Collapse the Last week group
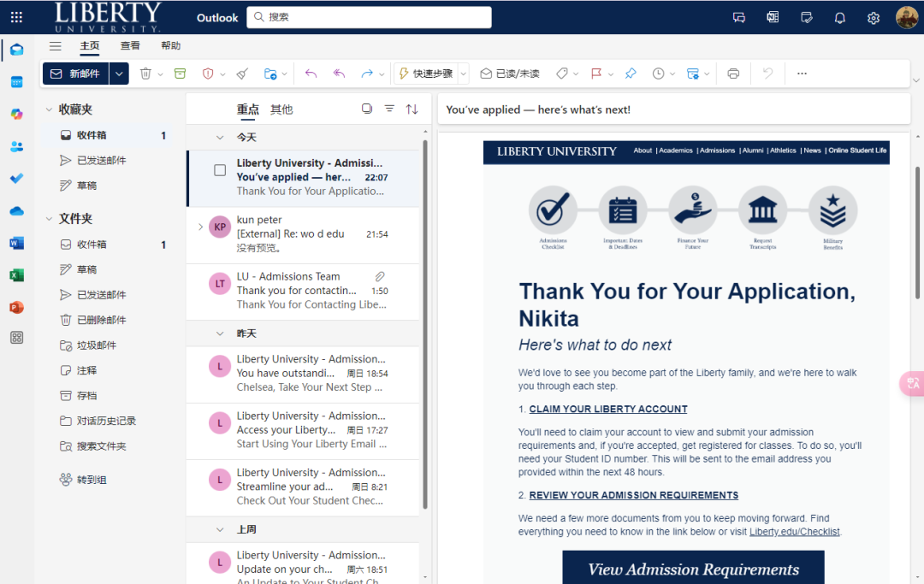The width and height of the screenshot is (924, 584). coord(220,529)
